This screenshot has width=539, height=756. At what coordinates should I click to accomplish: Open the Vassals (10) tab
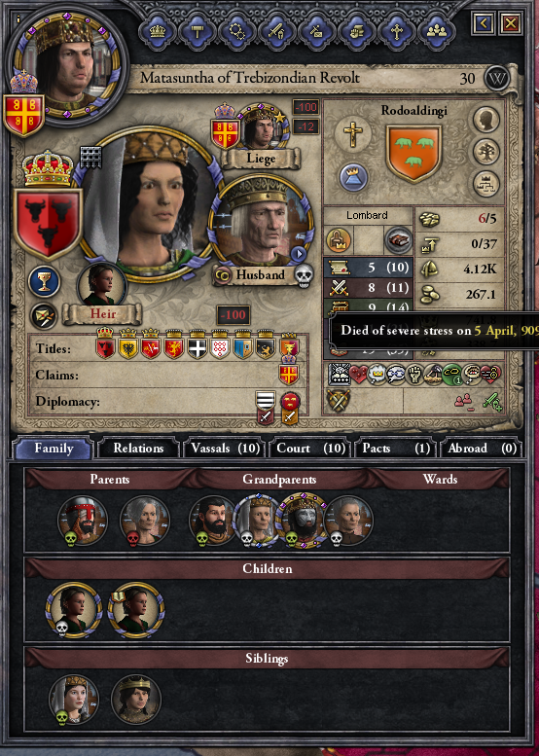(x=225, y=449)
